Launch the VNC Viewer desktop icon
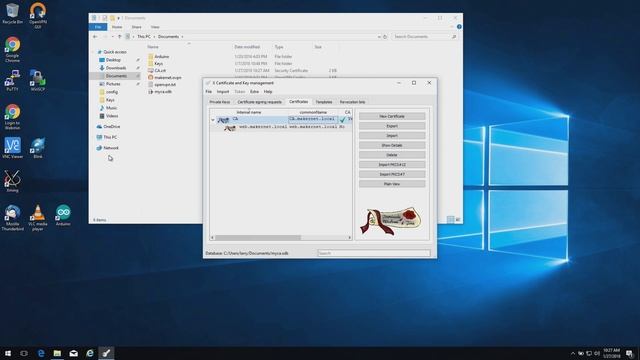 pos(12,148)
